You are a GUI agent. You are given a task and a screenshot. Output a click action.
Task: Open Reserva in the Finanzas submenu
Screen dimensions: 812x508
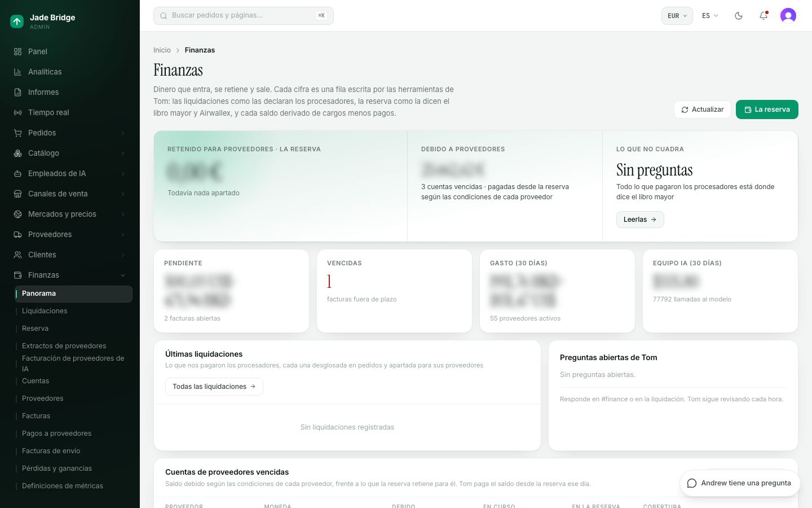point(73,329)
